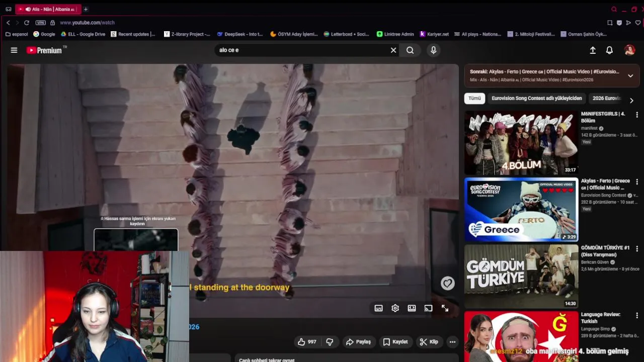
Task: Open the notifications bell
Action: (609, 50)
